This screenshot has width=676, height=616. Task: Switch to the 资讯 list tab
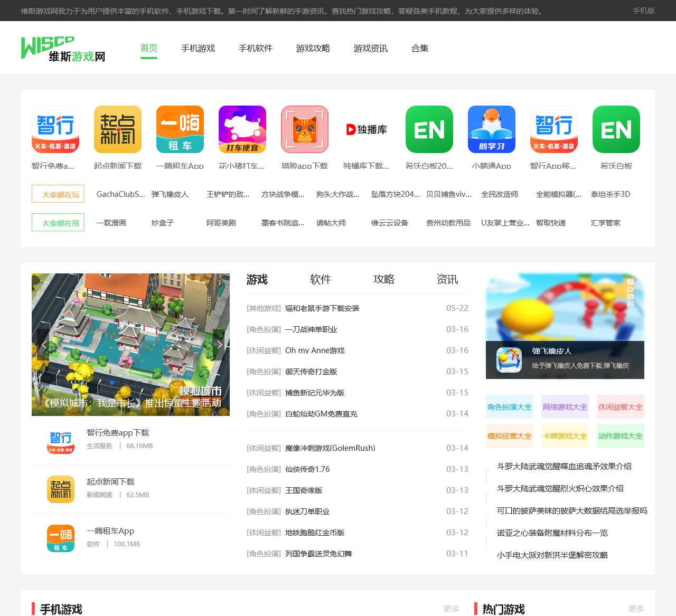click(447, 279)
